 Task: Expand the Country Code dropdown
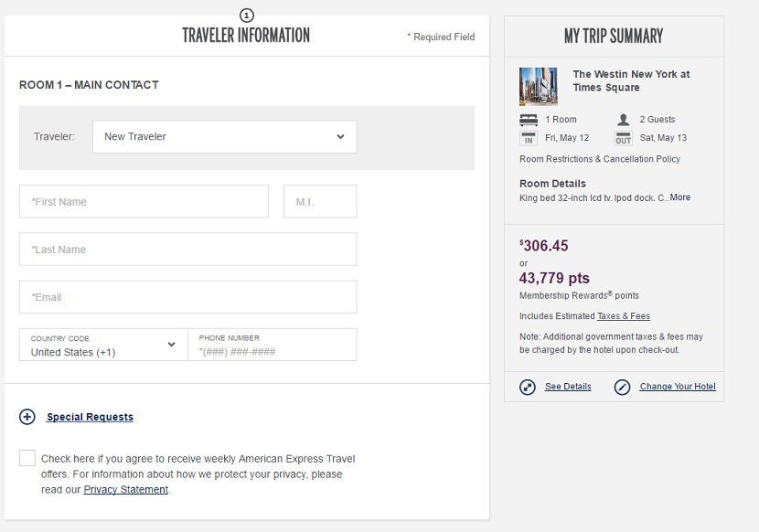102,345
